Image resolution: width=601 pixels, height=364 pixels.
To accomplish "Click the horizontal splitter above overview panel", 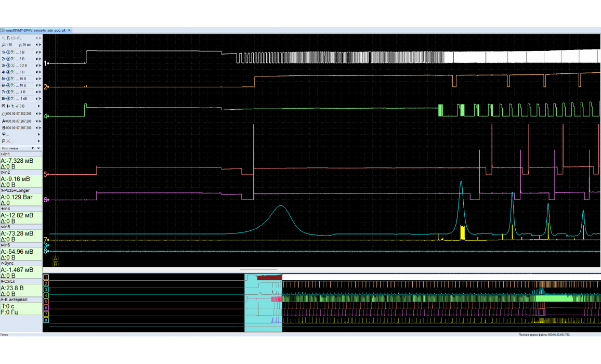I will coord(322,270).
